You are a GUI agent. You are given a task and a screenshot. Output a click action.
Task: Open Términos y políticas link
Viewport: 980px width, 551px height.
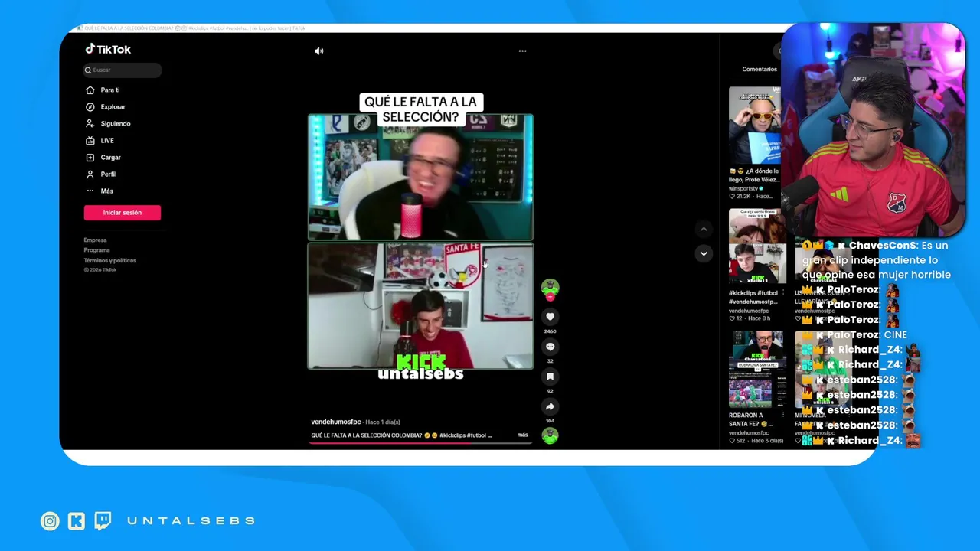109,260
